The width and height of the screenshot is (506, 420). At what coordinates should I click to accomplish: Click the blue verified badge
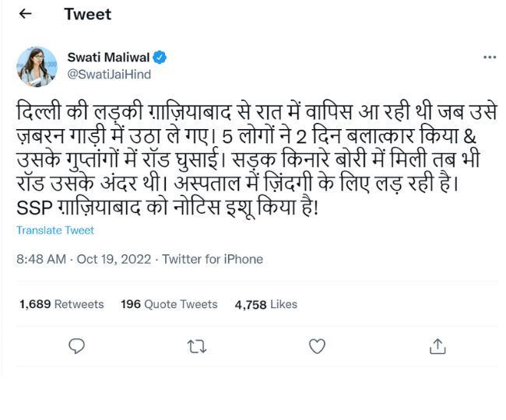(160, 58)
